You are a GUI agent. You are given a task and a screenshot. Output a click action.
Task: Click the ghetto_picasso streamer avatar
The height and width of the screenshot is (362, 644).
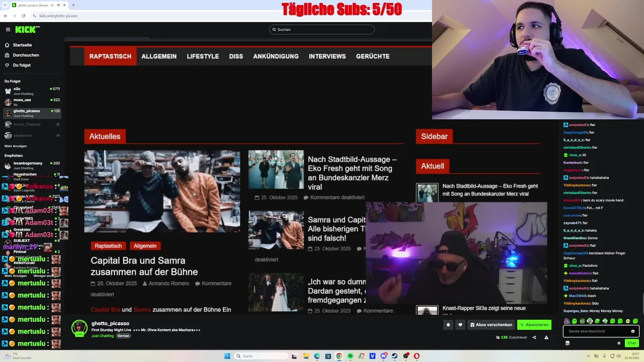coord(79,328)
